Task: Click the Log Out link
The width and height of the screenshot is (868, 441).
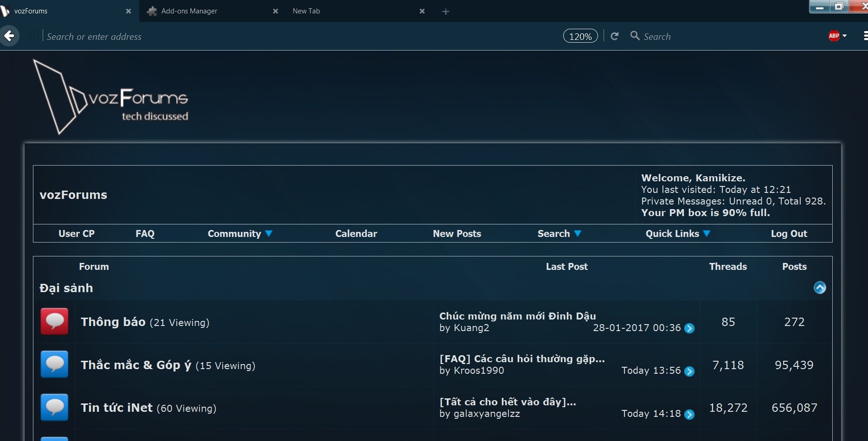Action: (789, 234)
